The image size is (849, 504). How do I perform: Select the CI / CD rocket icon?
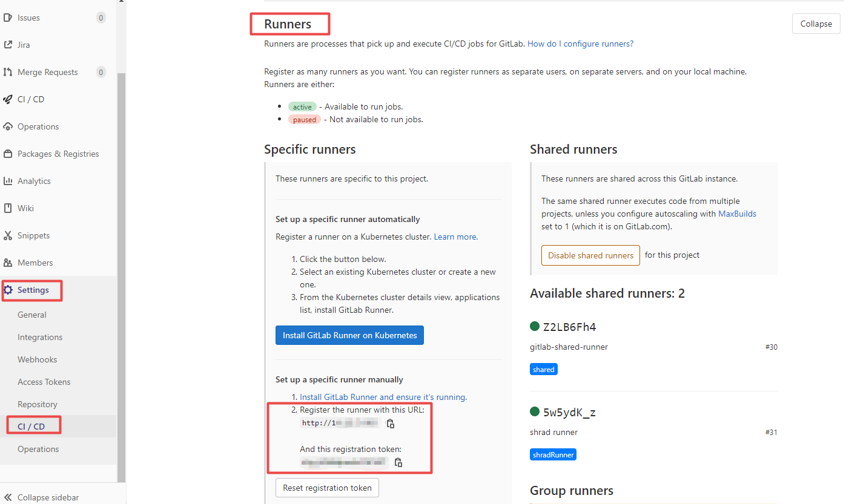[x=8, y=99]
